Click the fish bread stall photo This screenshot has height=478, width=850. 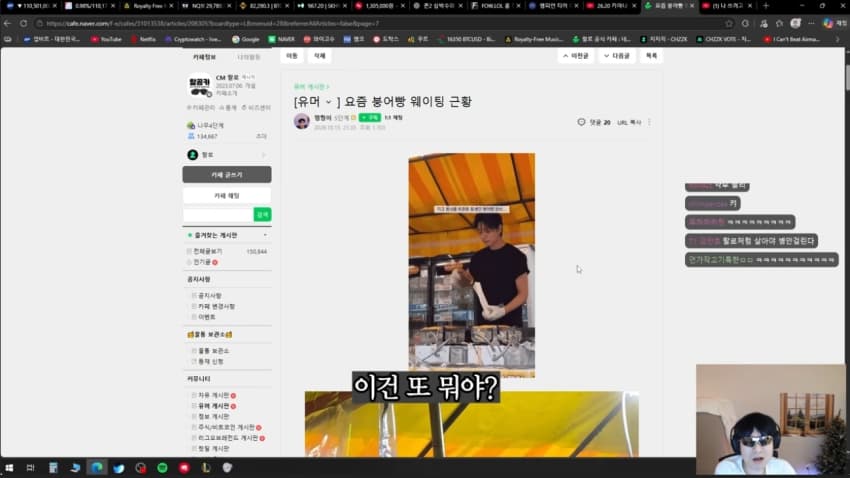click(472, 265)
